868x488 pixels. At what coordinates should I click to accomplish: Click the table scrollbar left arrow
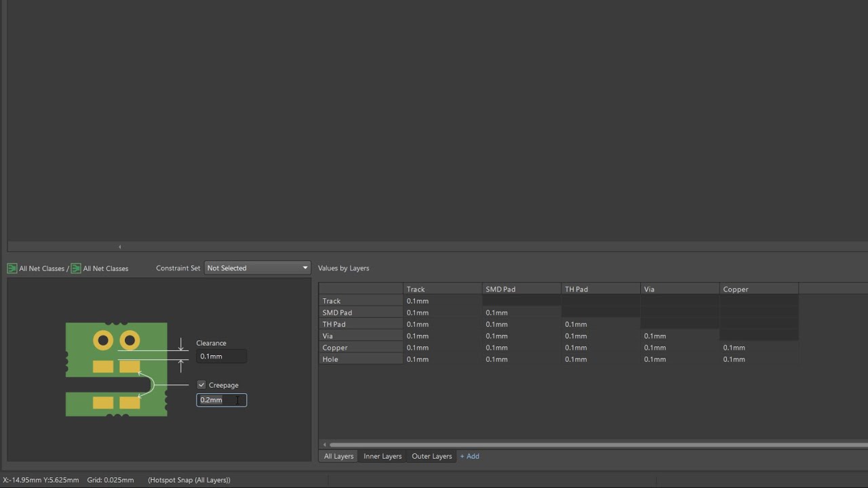(324, 445)
